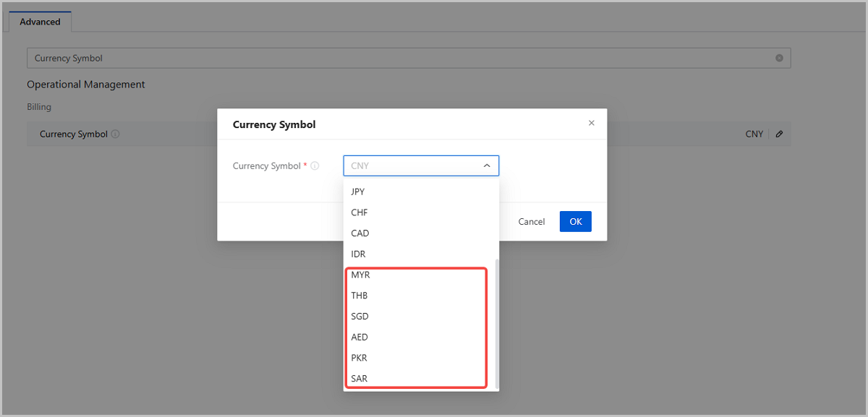The image size is (868, 417).
Task: Close the Currency Symbol dialog
Action: coord(591,124)
